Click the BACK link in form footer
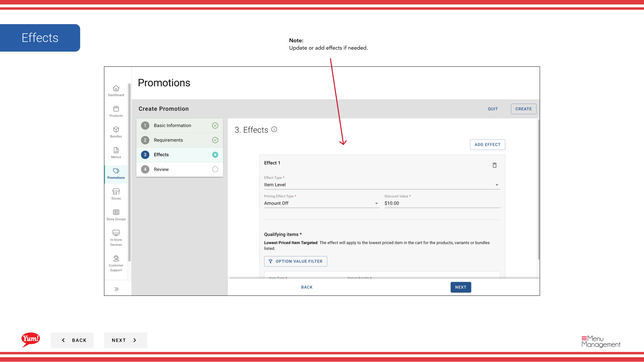644x362 pixels. pyautogui.click(x=307, y=287)
